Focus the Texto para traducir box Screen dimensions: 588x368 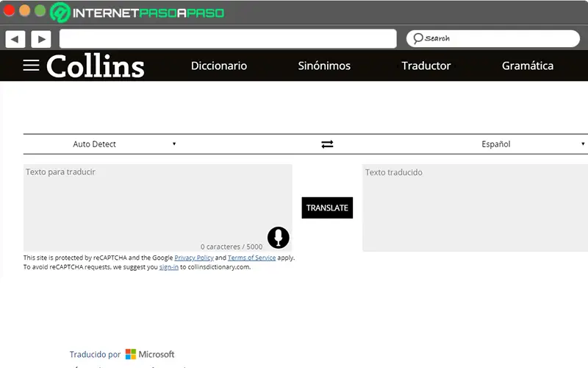tap(157, 208)
